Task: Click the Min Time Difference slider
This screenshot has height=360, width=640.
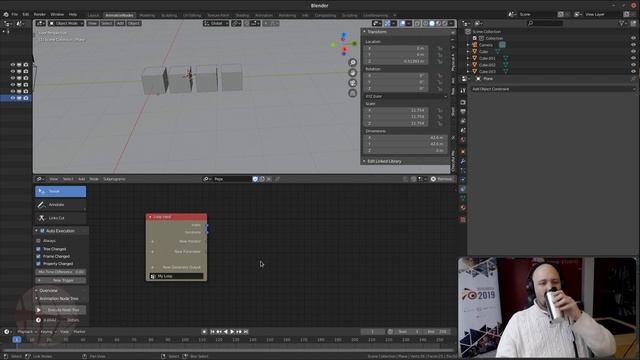Action: [61, 272]
